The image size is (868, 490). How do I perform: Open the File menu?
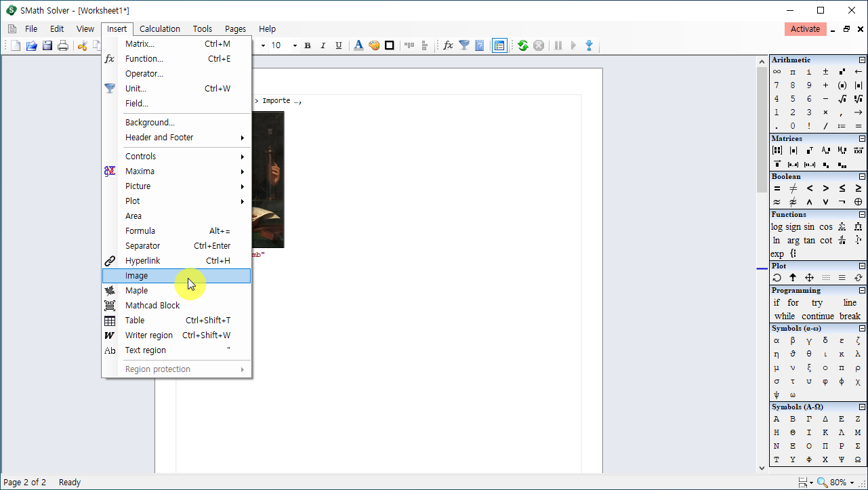(31, 28)
